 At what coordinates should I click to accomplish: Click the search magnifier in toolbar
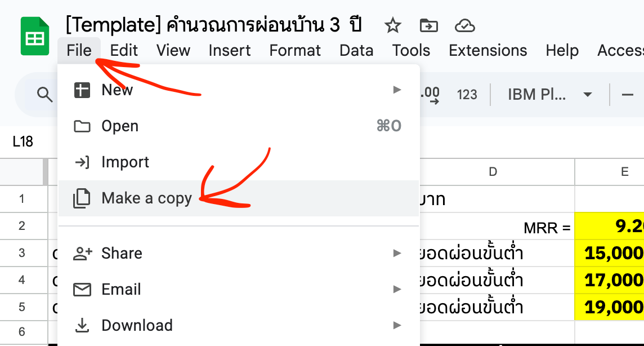click(x=44, y=95)
